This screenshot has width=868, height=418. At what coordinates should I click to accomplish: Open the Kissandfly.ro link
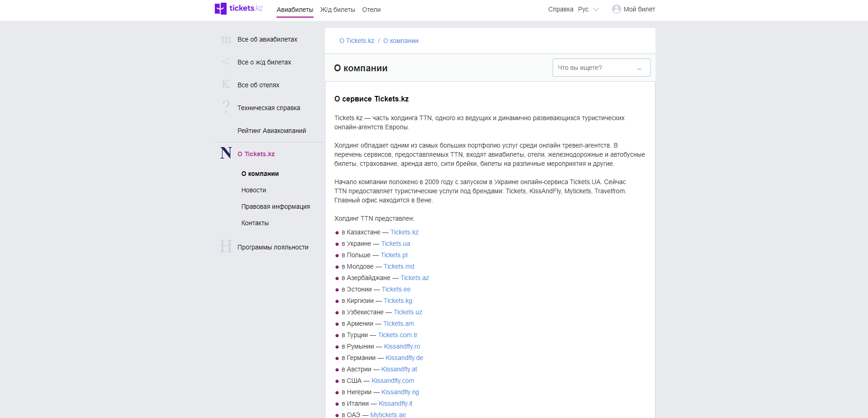[402, 346]
